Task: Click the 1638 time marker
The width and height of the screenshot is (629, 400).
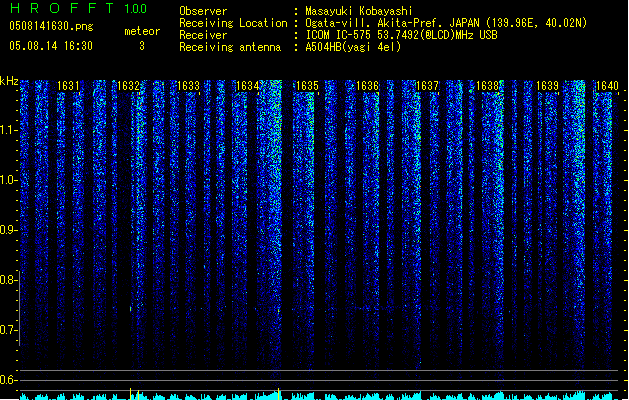Action: click(x=487, y=86)
